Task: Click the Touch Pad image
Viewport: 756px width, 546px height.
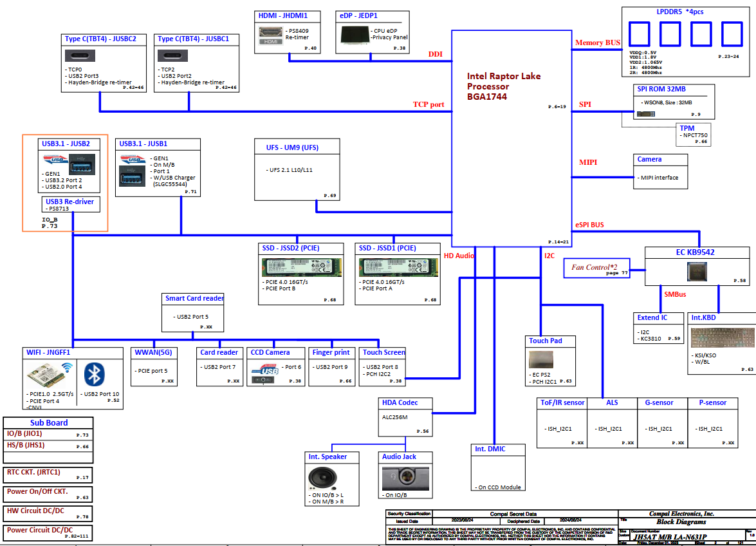Action: coord(540,360)
